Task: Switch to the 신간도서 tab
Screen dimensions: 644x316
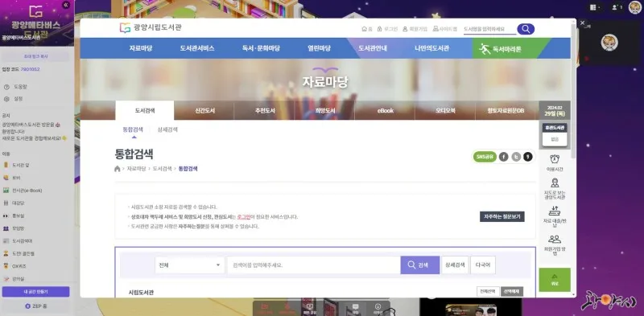Action: pos(204,111)
